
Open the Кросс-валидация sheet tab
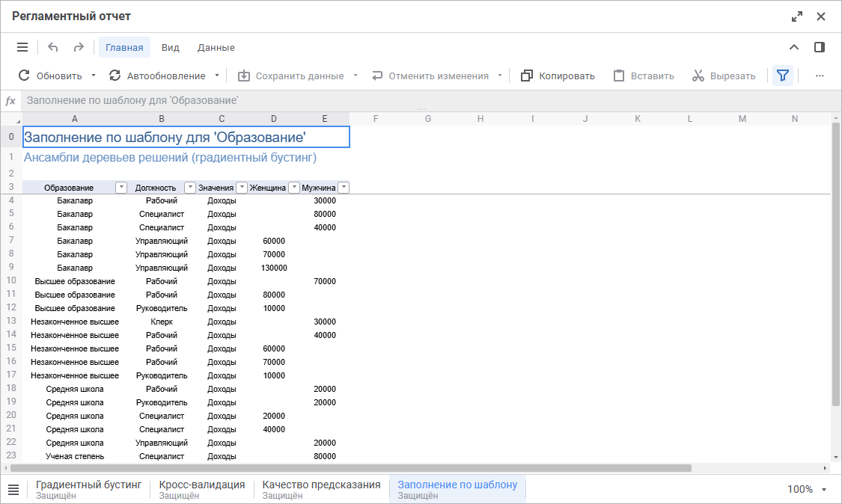202,489
